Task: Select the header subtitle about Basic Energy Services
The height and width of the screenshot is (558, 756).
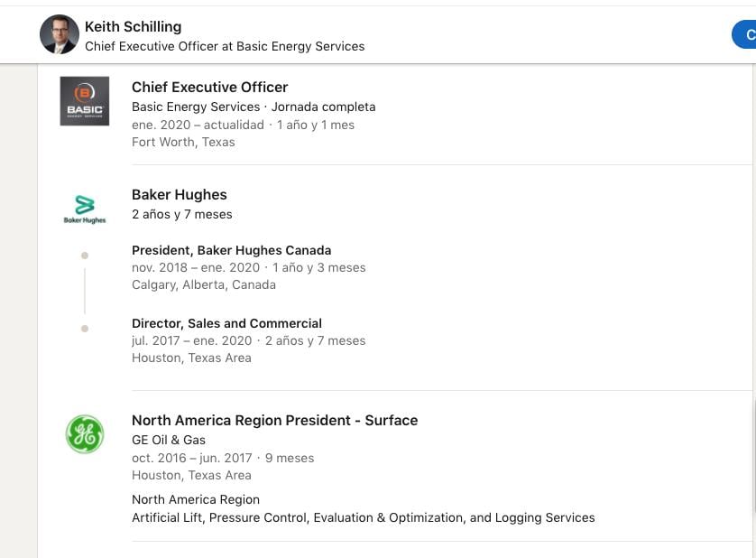Action: click(225, 46)
